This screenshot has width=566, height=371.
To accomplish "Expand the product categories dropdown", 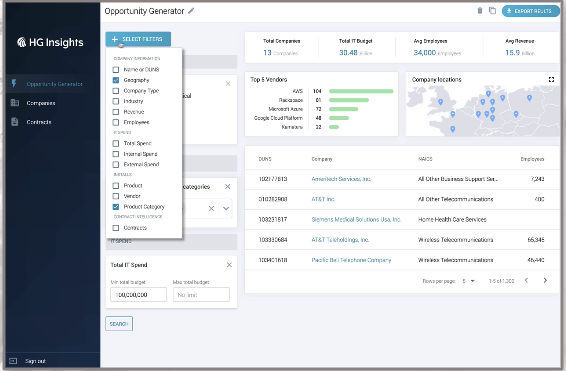I will [x=226, y=208].
